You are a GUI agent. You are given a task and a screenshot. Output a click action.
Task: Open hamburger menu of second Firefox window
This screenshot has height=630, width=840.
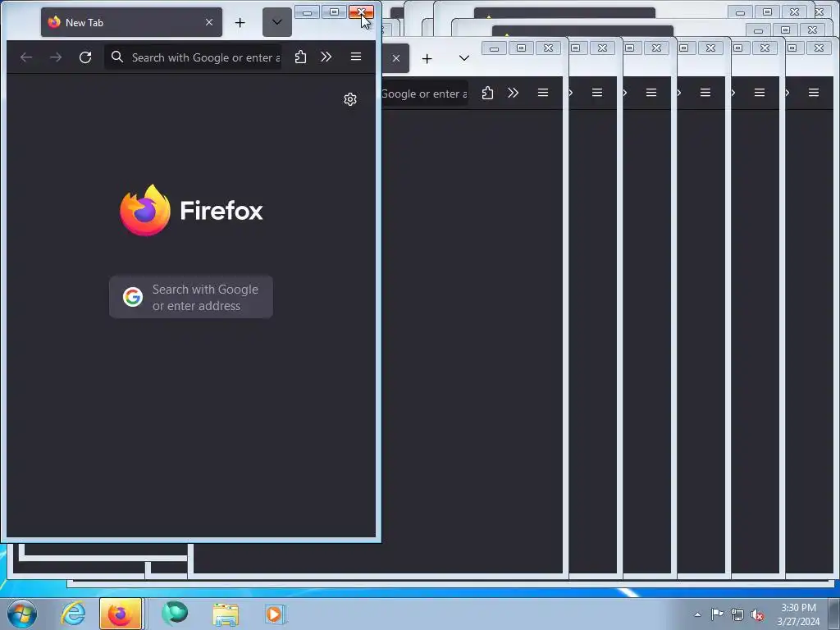point(543,94)
